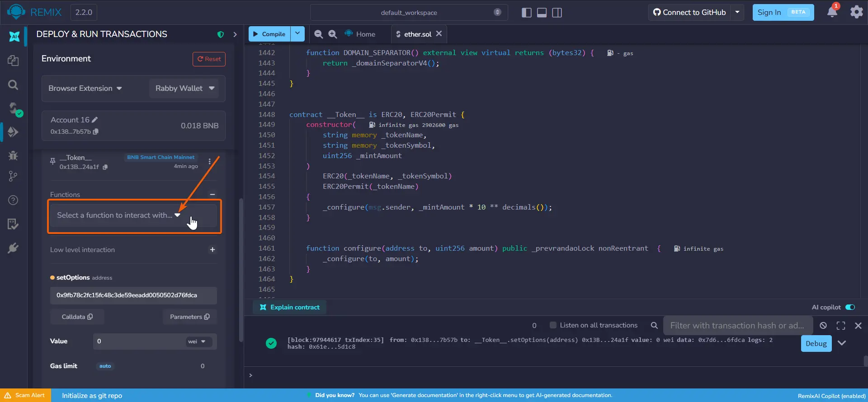Screen dimensions: 868x402
Task: Toggle the left side panel layout icon
Action: [526, 13]
